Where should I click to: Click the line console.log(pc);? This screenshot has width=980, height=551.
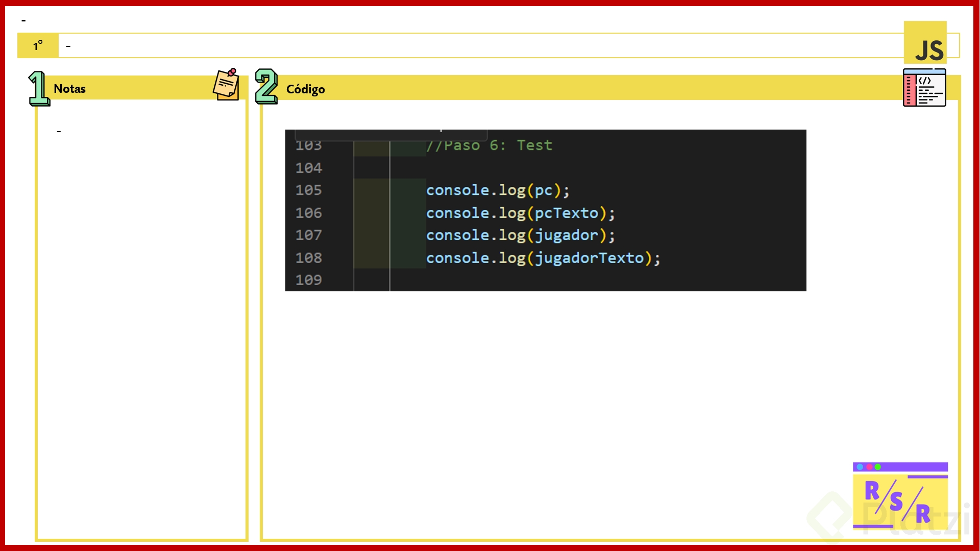498,190
